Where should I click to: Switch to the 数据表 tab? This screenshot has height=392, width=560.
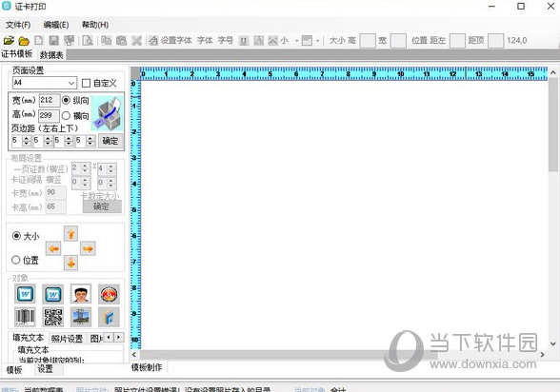tap(51, 54)
